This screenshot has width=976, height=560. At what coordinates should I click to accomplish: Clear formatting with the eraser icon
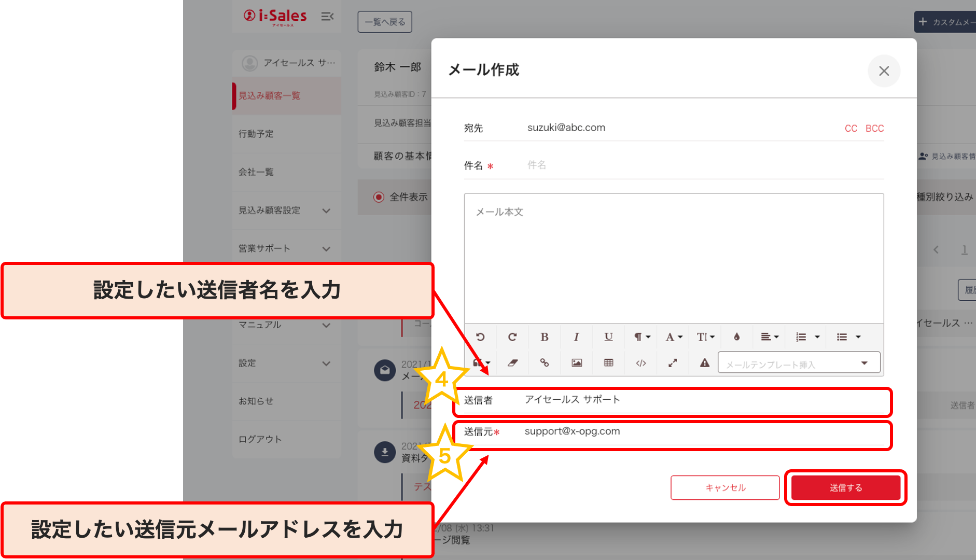pyautogui.click(x=512, y=363)
